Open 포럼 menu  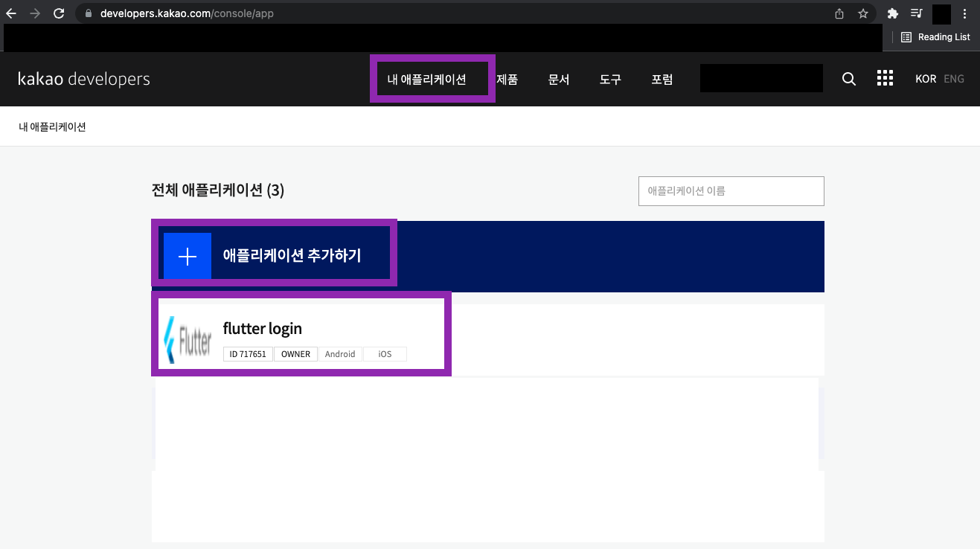[662, 80]
